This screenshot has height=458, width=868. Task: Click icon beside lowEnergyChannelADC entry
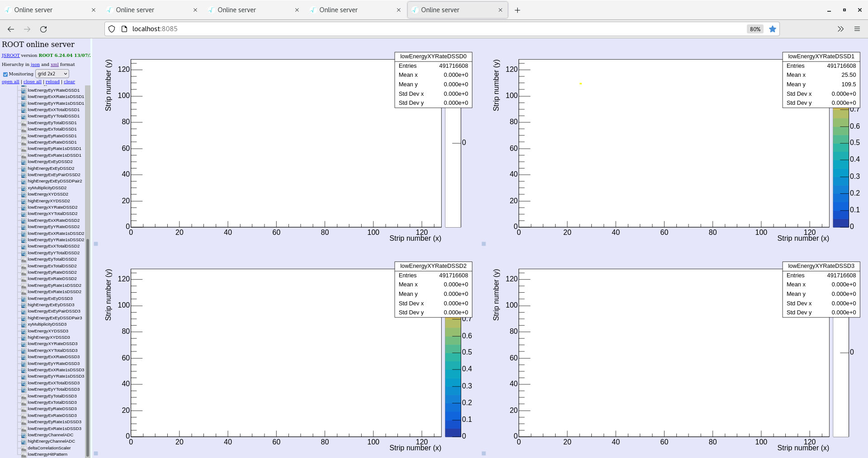tap(24, 435)
